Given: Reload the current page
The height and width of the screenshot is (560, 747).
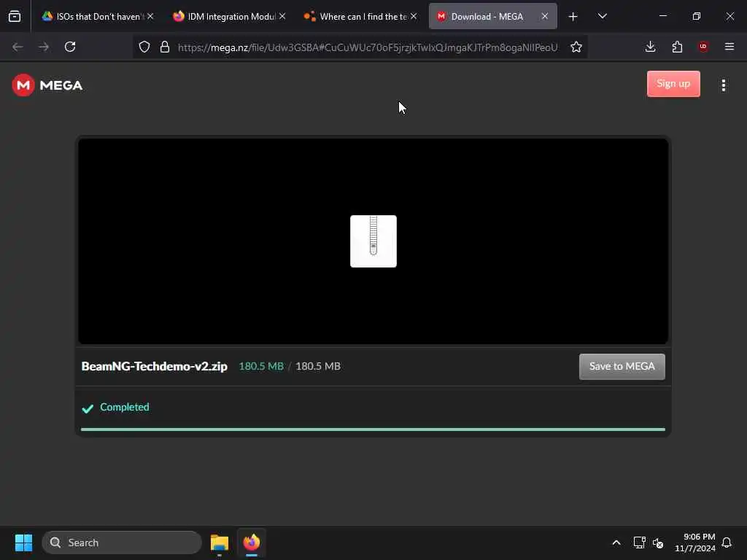Looking at the screenshot, I should pyautogui.click(x=70, y=47).
